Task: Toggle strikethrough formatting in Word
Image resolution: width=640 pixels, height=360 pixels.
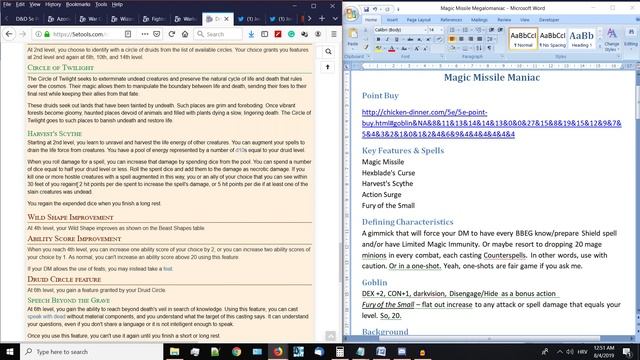Action: 410,39
